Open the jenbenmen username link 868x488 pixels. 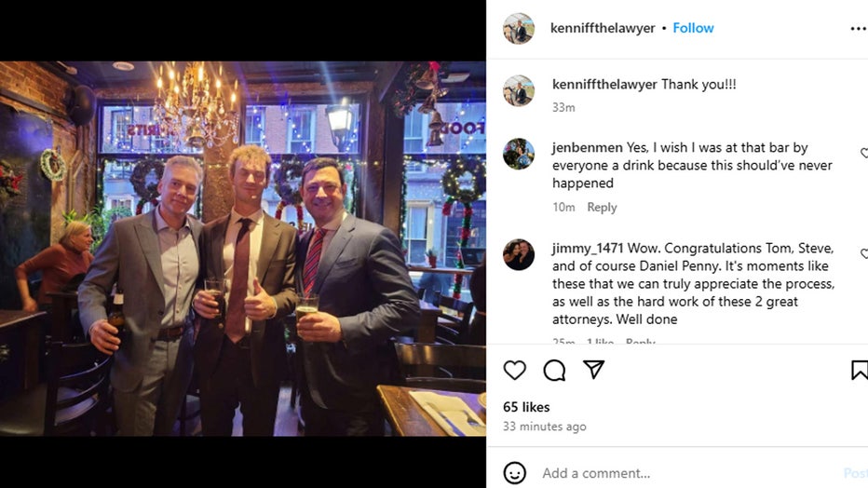pyautogui.click(x=588, y=148)
